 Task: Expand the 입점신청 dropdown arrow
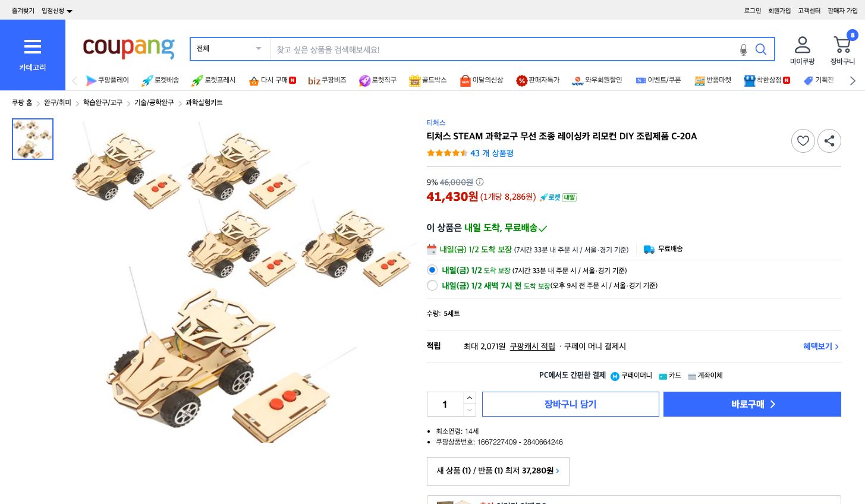point(70,10)
